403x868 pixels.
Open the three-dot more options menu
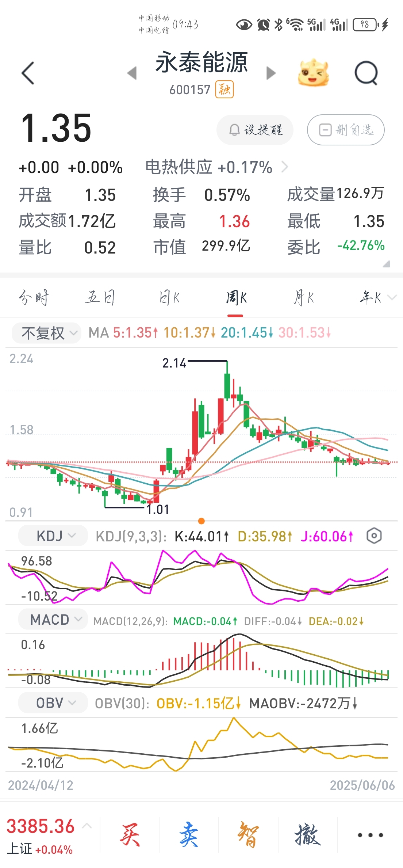(370, 835)
